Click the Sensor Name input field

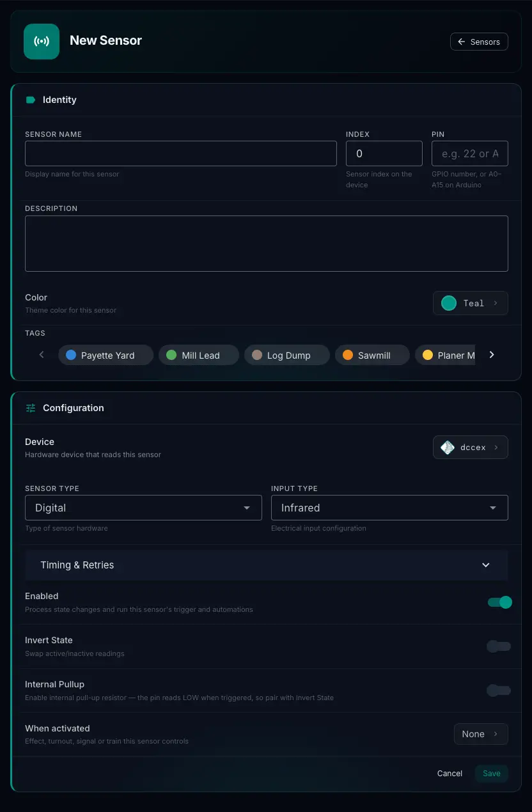[x=181, y=153]
